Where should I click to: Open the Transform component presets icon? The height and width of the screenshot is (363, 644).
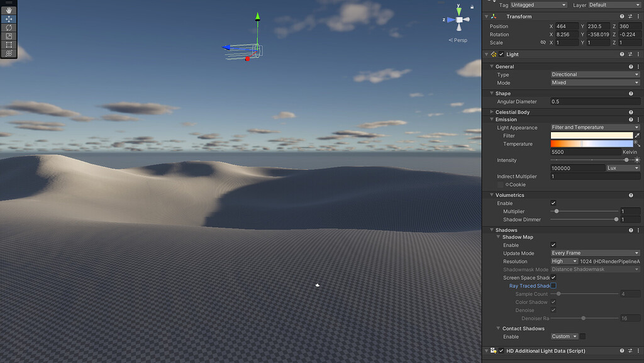coord(630,16)
